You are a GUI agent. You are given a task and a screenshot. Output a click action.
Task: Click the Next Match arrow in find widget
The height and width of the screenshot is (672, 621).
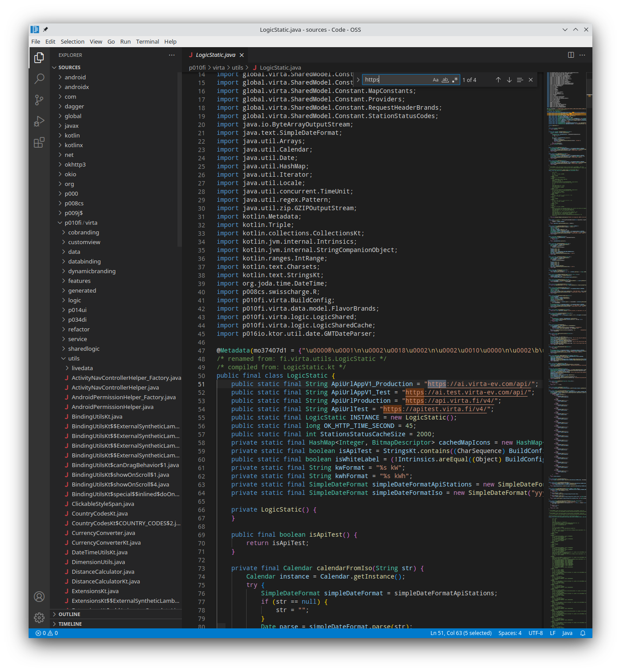coord(509,80)
